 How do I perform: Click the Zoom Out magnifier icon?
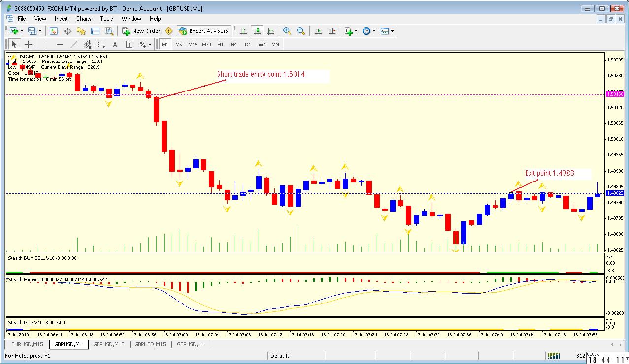click(300, 31)
